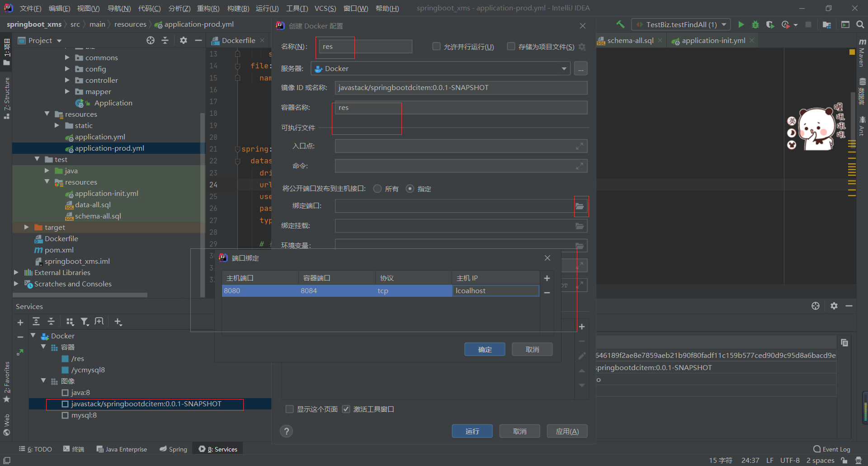Open the 重构(R) menu
This screenshot has height=466, width=868.
(x=208, y=8)
